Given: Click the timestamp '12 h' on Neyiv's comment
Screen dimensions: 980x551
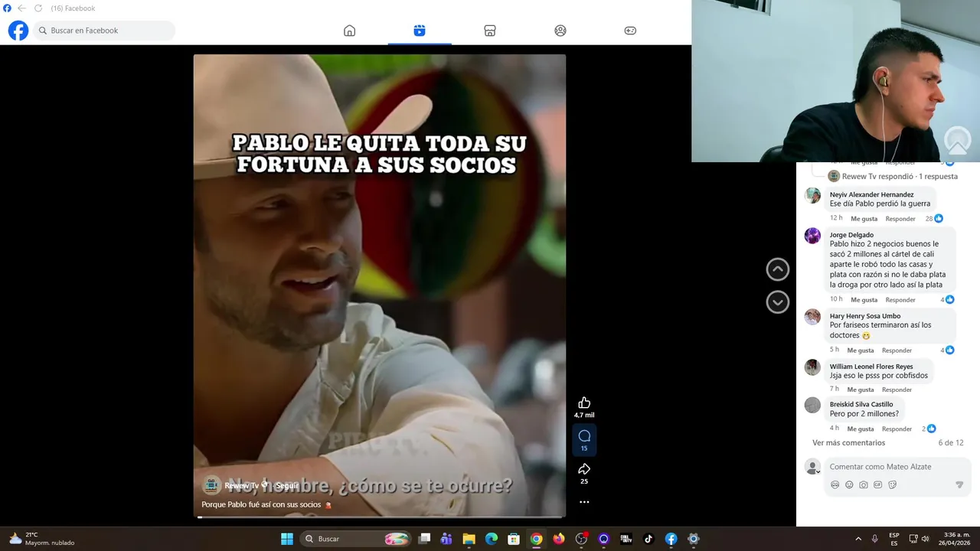Looking at the screenshot, I should 836,218.
